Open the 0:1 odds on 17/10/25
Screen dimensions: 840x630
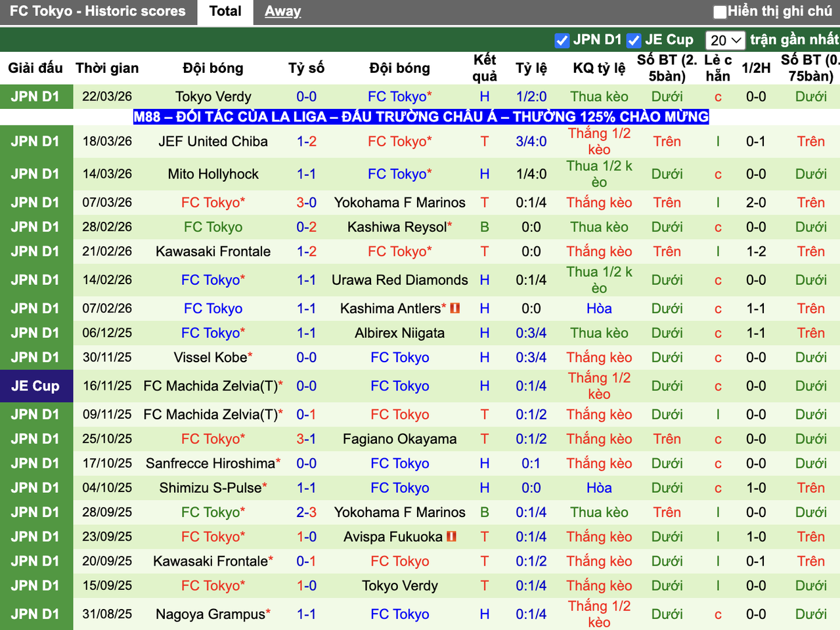tap(531, 463)
